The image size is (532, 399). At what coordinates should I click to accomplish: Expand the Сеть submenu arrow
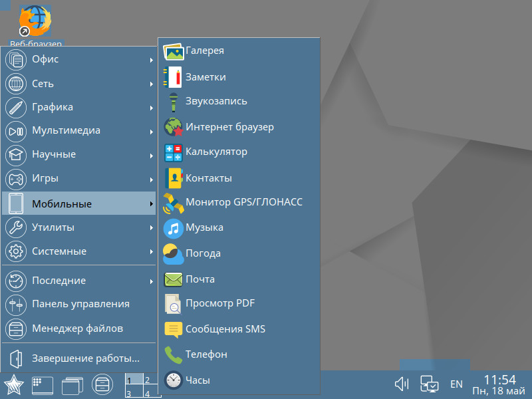pyautogui.click(x=152, y=84)
